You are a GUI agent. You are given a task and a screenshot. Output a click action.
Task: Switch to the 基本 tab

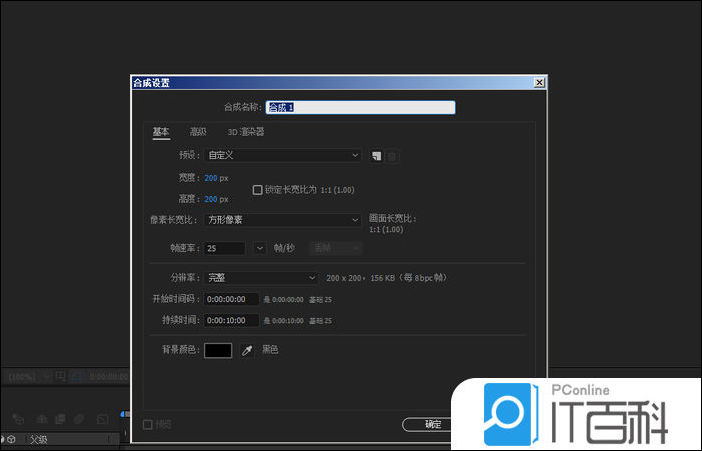pos(161,132)
